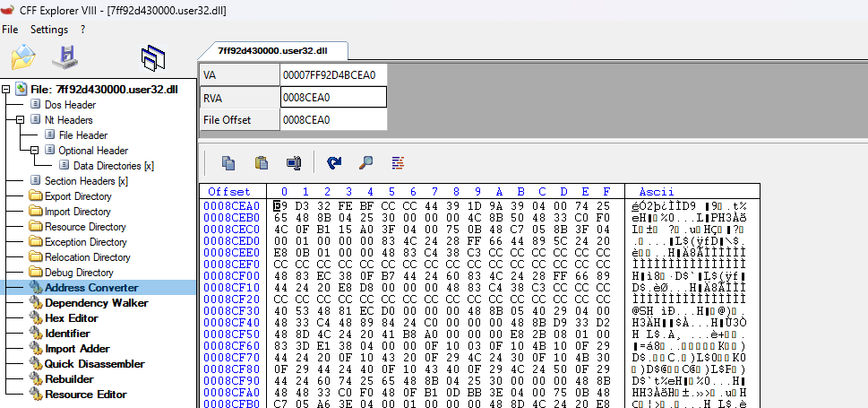868x408 pixels.
Task: Click the Relocation Directory folder icon
Action: [36, 257]
